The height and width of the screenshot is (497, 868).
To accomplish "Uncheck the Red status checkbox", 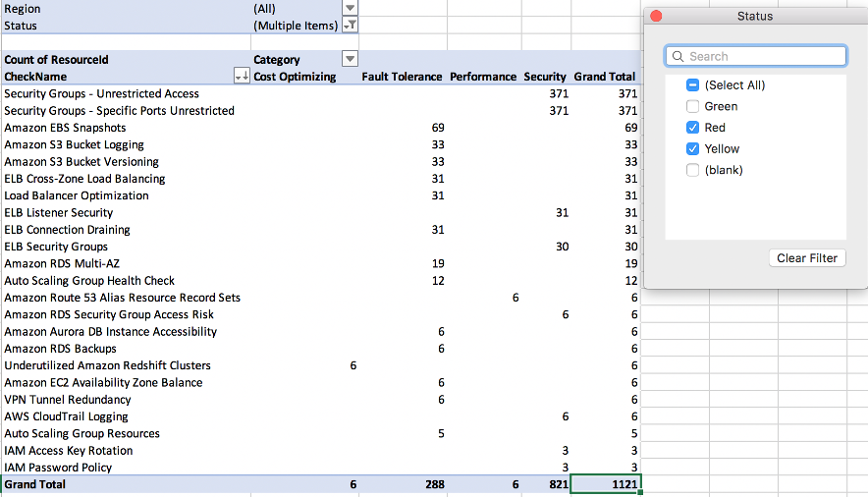I will (x=692, y=128).
